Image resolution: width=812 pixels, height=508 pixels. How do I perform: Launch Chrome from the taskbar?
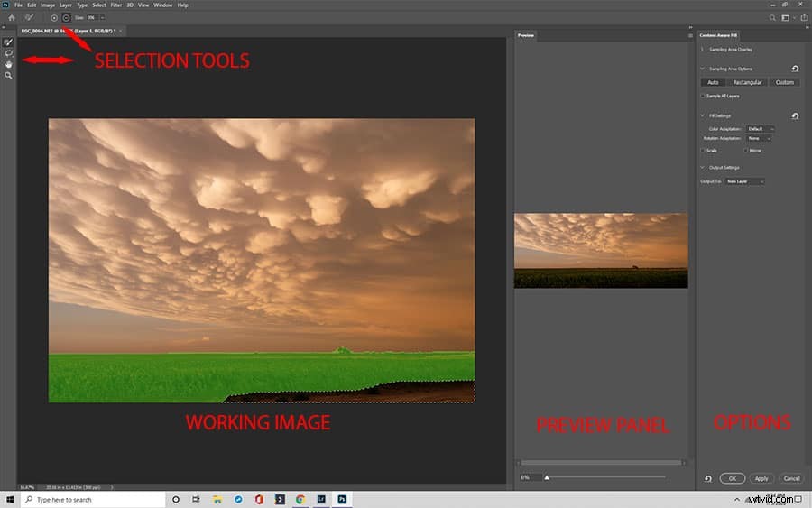click(300, 499)
